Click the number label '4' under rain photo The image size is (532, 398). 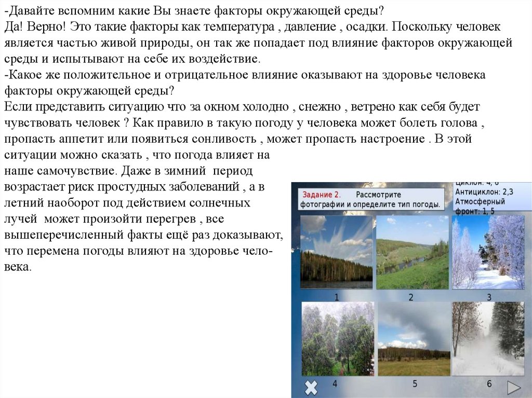coord(335,384)
